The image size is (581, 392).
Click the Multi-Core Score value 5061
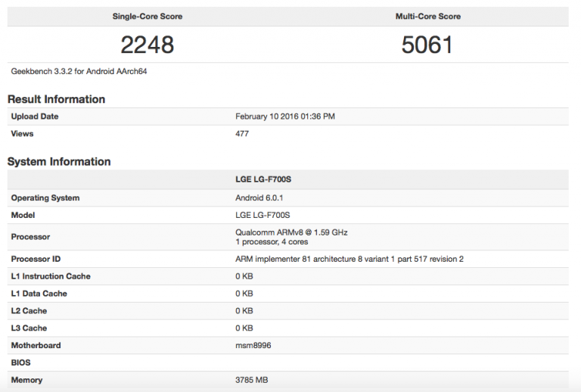point(427,45)
